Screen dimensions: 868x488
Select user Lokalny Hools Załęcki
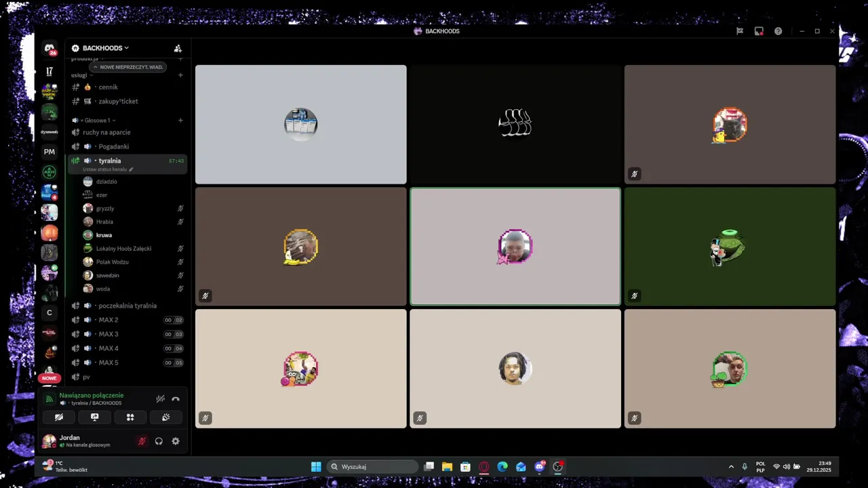[134, 249]
